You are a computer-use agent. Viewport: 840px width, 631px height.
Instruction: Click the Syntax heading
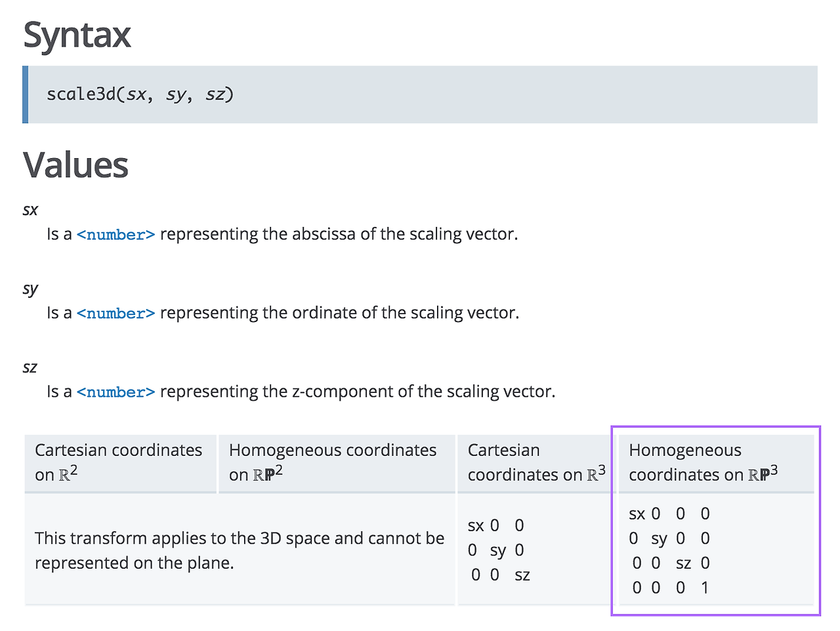(77, 35)
